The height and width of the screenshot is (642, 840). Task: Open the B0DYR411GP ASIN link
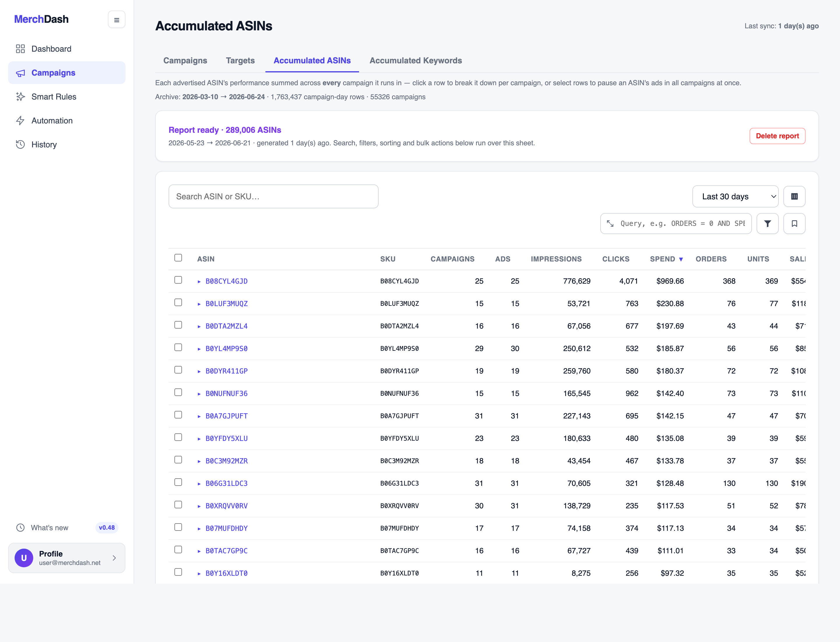227,371
